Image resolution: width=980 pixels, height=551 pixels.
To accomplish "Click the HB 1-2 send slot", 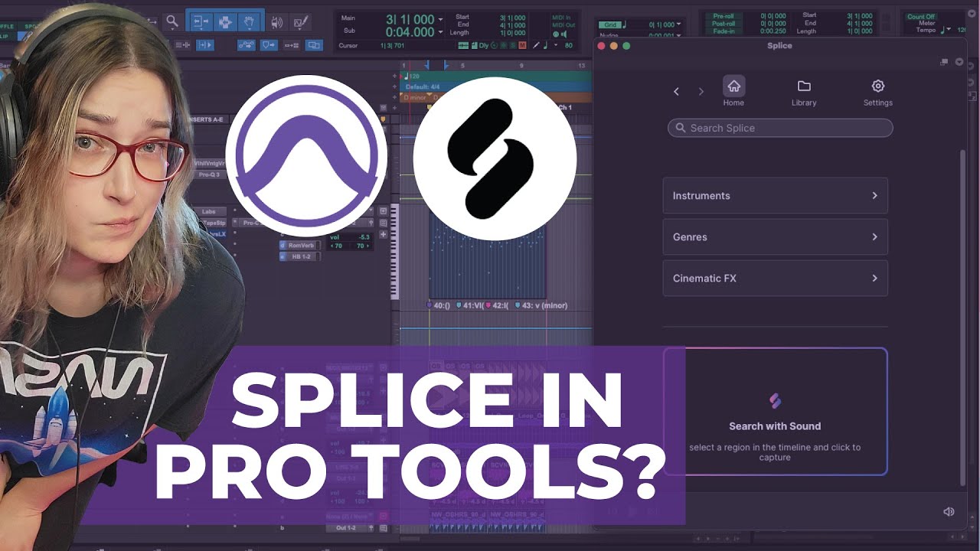I will 300,256.
